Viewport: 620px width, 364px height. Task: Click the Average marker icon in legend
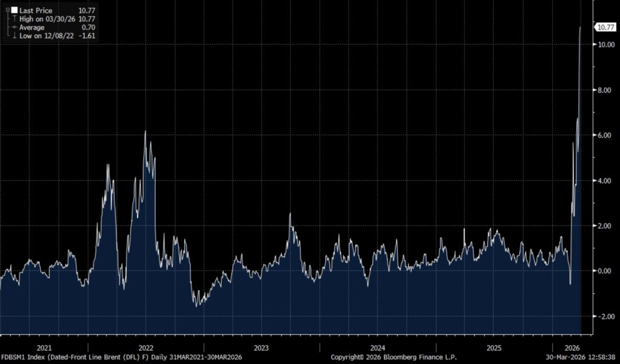pyautogui.click(x=14, y=27)
